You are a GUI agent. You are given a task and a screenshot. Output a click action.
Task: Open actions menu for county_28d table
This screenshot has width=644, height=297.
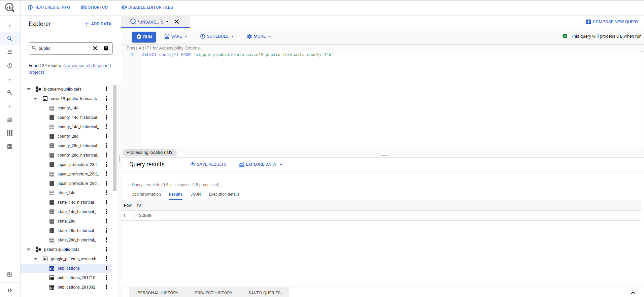[106, 136]
